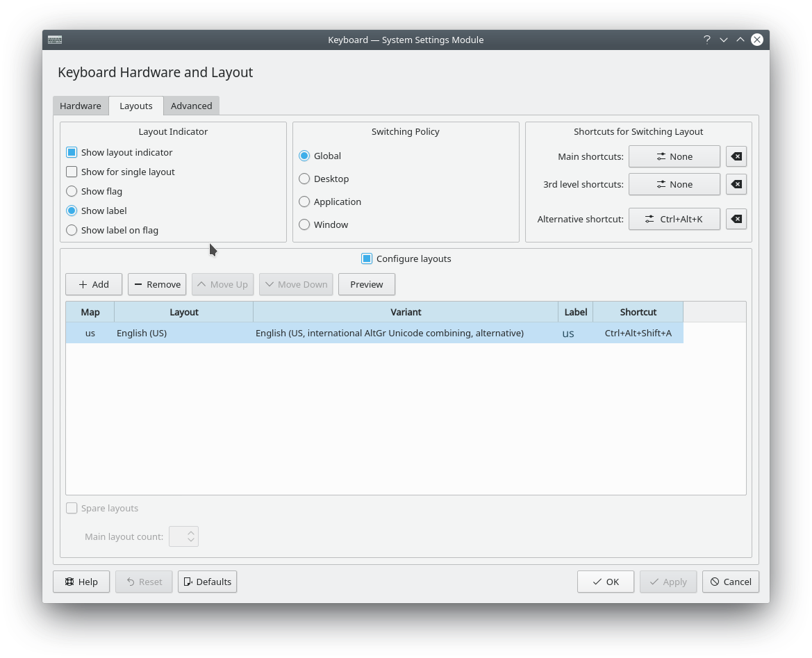
Task: Preview the selected layout
Action: [366, 284]
